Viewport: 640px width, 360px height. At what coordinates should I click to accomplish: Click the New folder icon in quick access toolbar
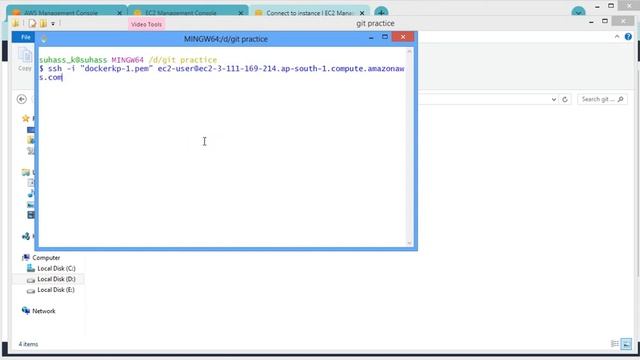(43, 24)
